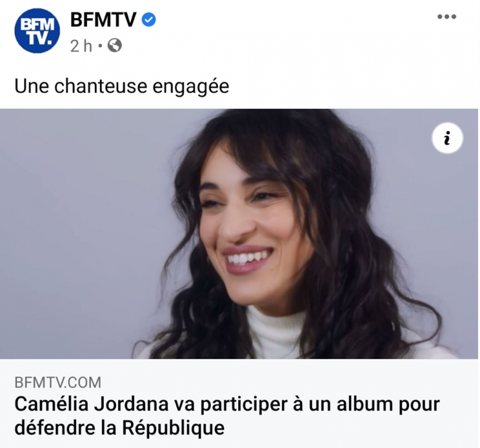Screen dimensions: 480x448
Task: Show link info via the circular i icon
Action: (448, 138)
